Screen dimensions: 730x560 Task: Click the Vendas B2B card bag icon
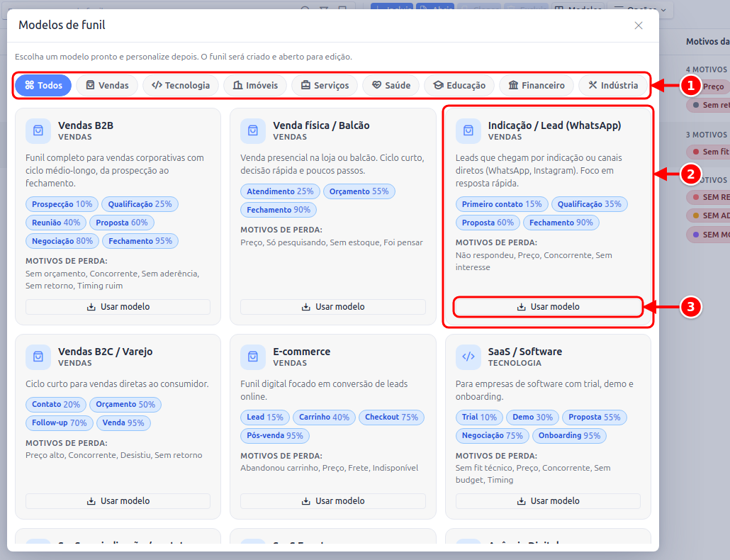tap(38, 131)
